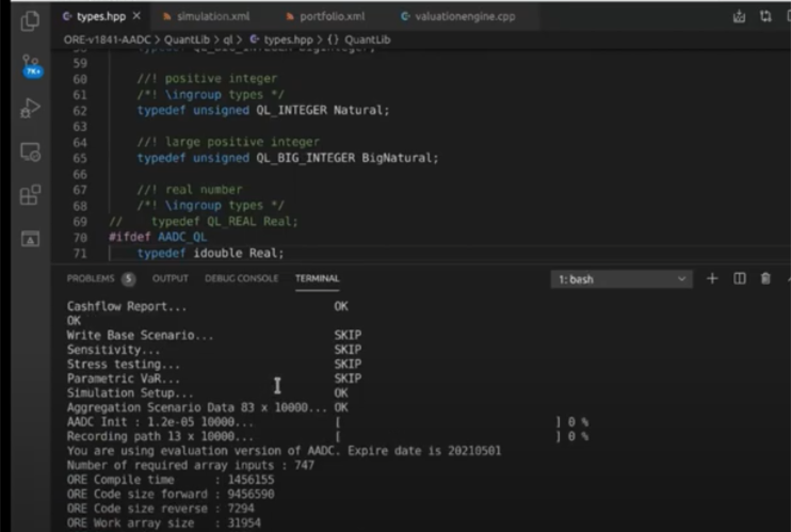The image size is (791, 532).
Task: Select the Terminal panel tab
Action: (317, 278)
